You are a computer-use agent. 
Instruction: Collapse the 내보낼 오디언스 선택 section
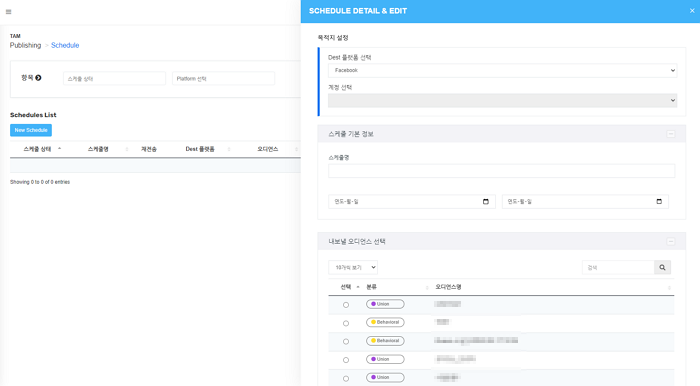tap(671, 241)
